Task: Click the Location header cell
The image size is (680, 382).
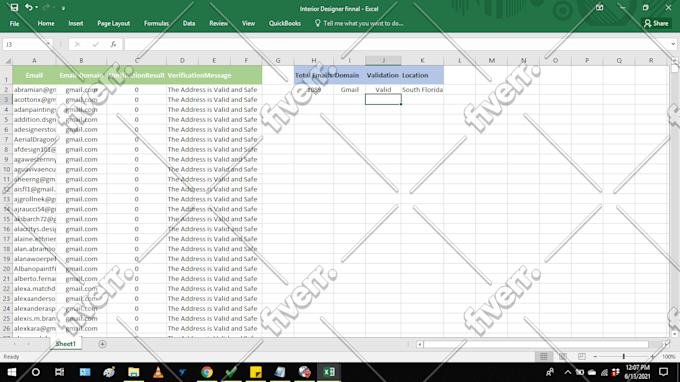Action: coord(422,75)
